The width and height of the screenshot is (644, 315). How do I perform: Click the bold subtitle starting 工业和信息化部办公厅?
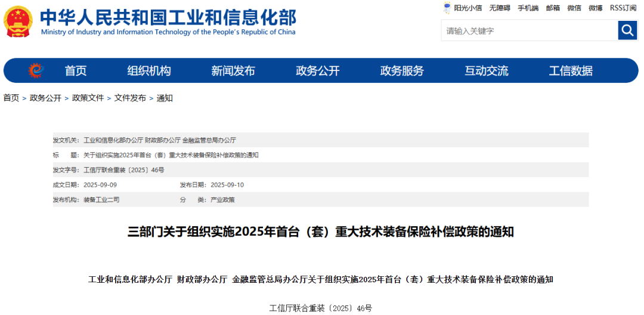click(321, 280)
